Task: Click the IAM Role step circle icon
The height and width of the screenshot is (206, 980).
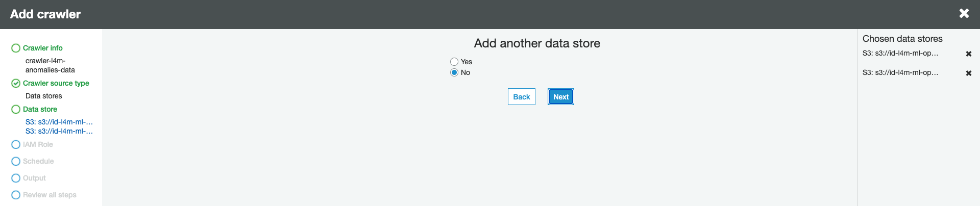Action: [x=16, y=144]
